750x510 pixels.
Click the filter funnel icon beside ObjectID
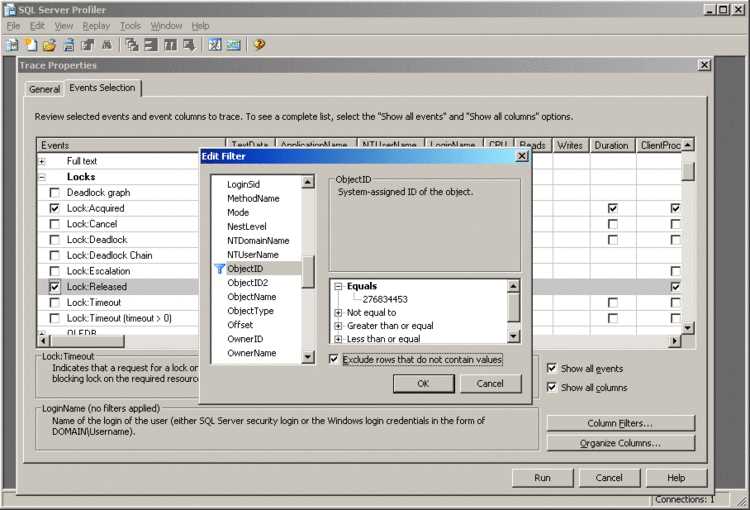220,269
